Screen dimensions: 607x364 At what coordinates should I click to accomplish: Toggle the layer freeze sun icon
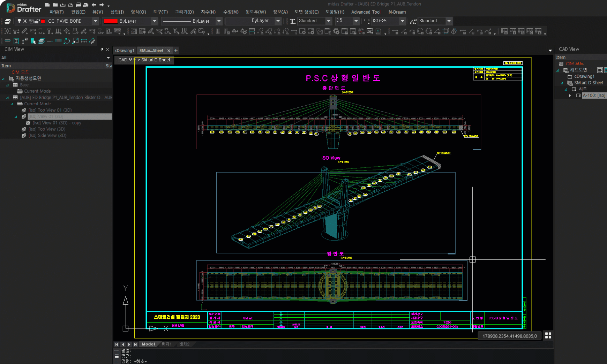pyautogui.click(x=25, y=21)
